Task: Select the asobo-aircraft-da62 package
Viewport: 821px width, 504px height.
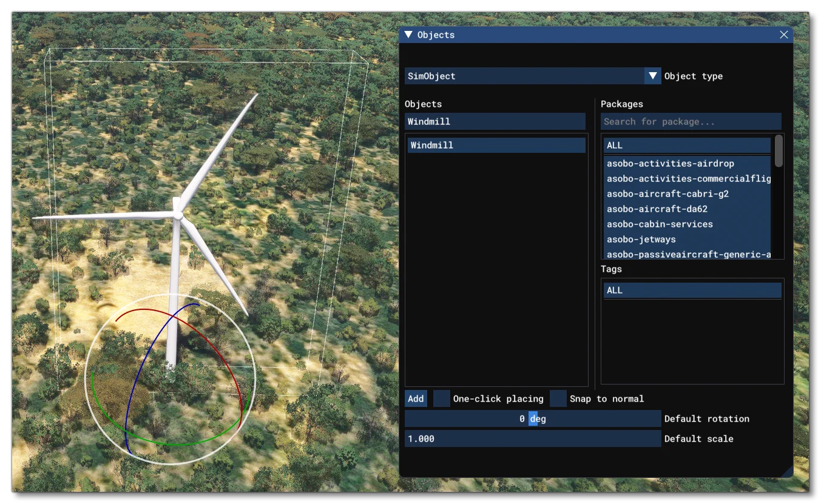Action: click(687, 209)
